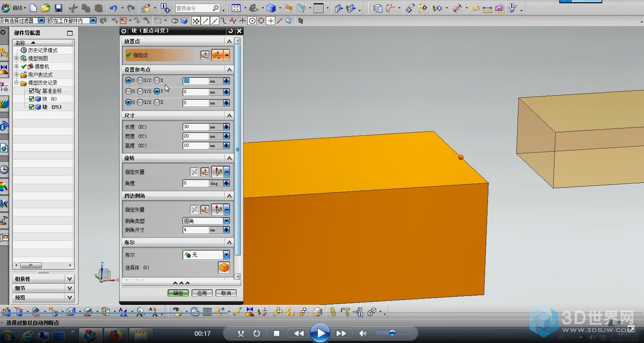This screenshot has height=343, width=644.
Task: Click the measure distance ruler icon
Action: pos(487,9)
